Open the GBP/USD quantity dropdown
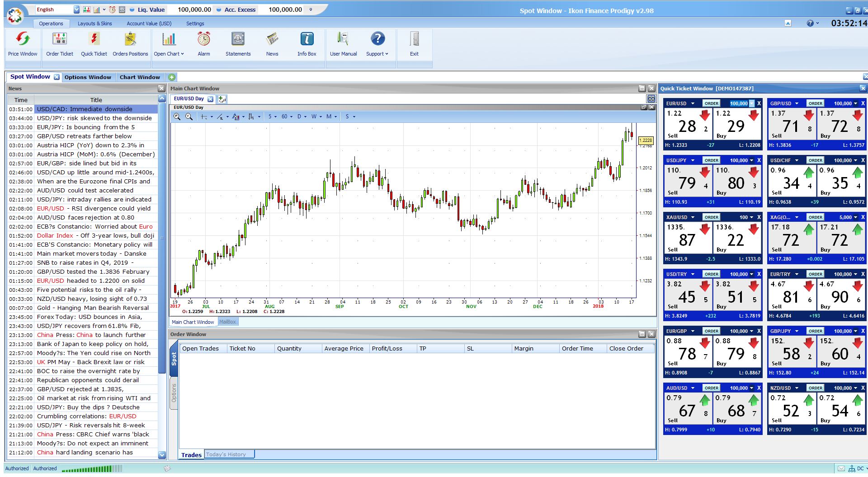 [855, 103]
